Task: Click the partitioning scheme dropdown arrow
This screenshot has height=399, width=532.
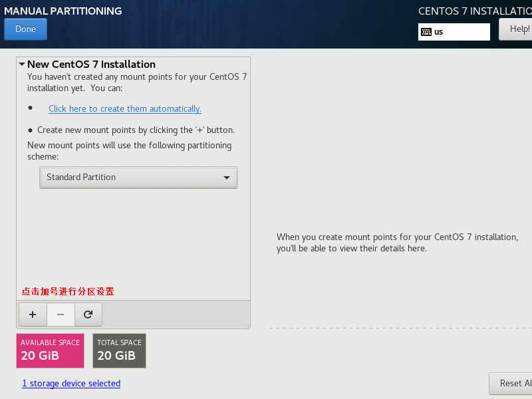Action: click(x=227, y=178)
